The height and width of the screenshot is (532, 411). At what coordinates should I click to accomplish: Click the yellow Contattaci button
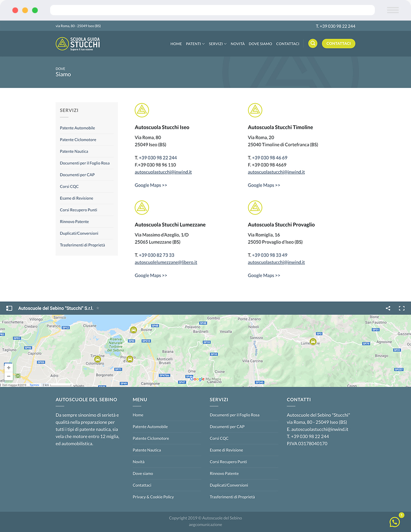339,43
